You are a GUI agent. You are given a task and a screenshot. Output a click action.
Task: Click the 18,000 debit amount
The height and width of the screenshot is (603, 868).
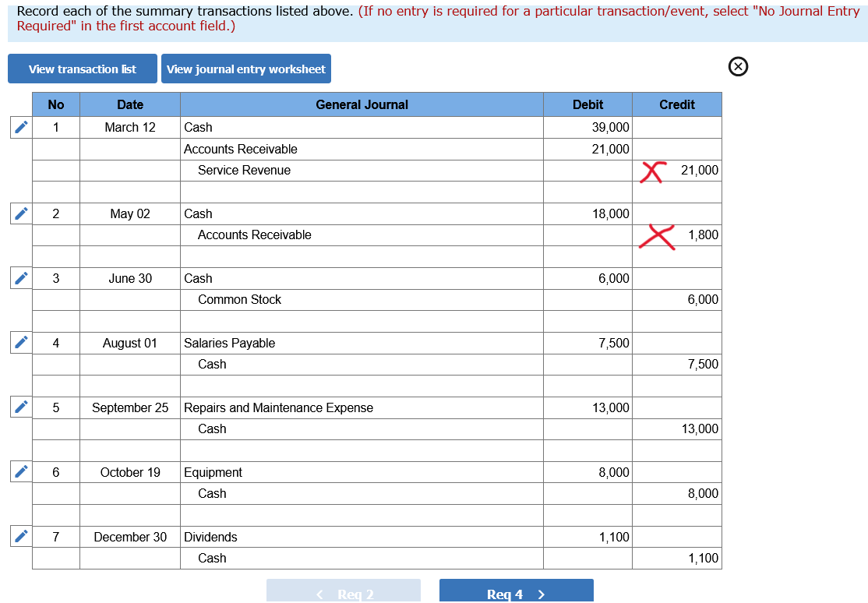coord(588,213)
